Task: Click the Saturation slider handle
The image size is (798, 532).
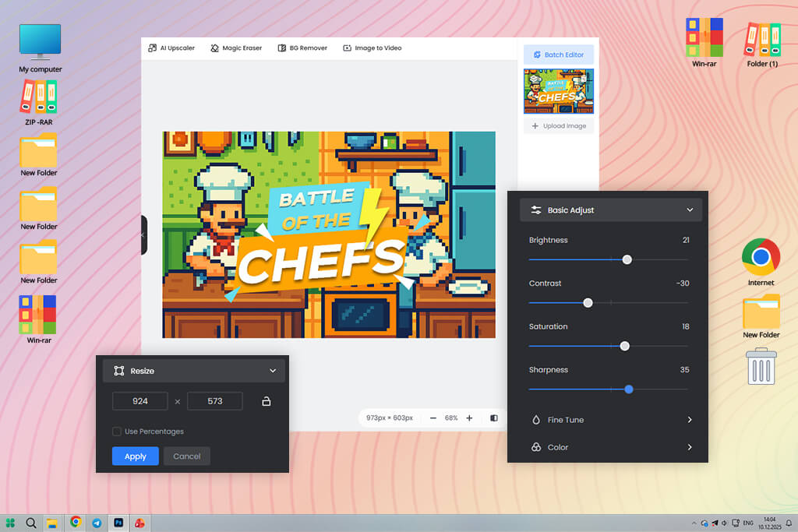Action: coord(624,346)
